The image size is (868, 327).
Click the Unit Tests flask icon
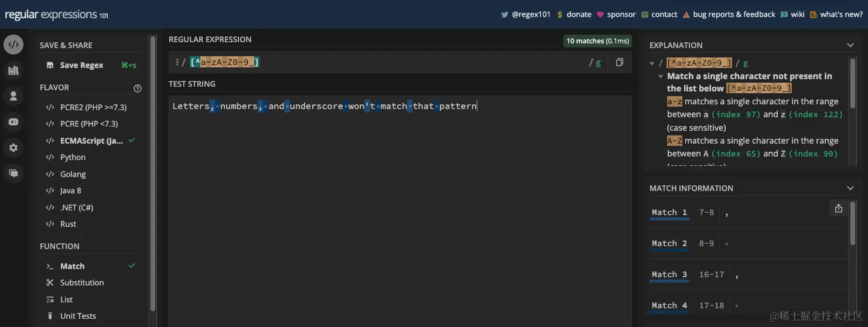(x=50, y=316)
